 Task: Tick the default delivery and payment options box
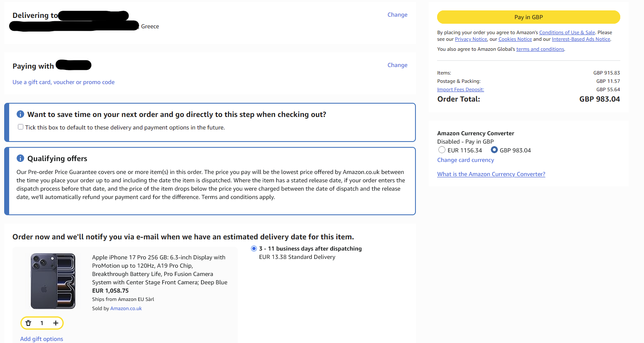pos(20,127)
